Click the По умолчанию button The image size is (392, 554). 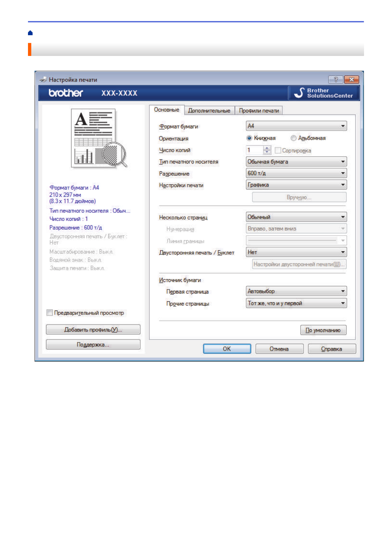323,330
